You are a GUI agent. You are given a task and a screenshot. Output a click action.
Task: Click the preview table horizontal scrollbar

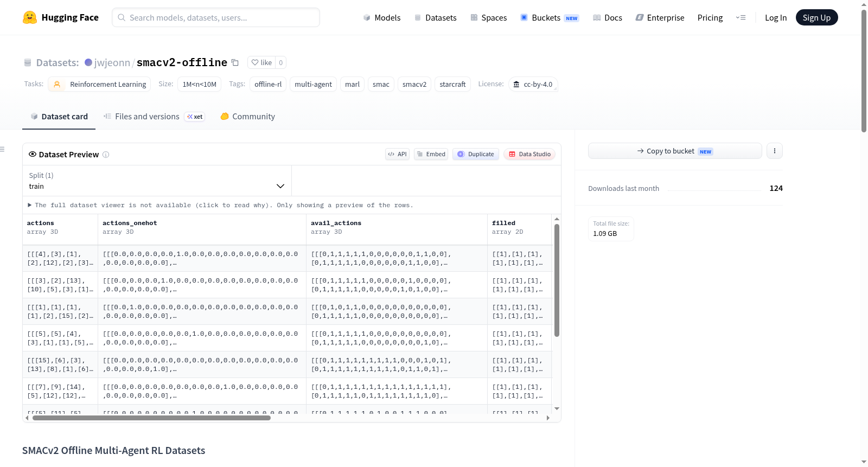pyautogui.click(x=151, y=418)
